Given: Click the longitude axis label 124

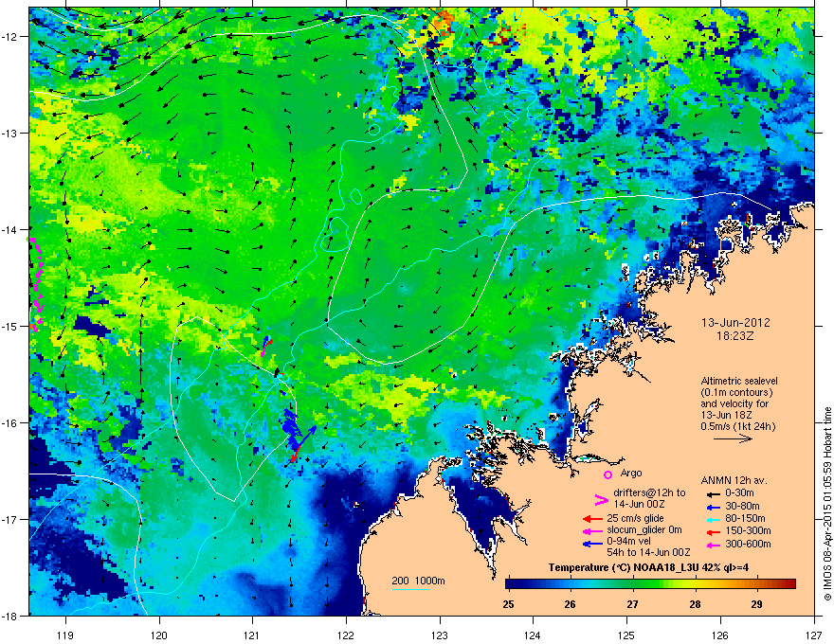Looking at the screenshot, I should 533,635.
